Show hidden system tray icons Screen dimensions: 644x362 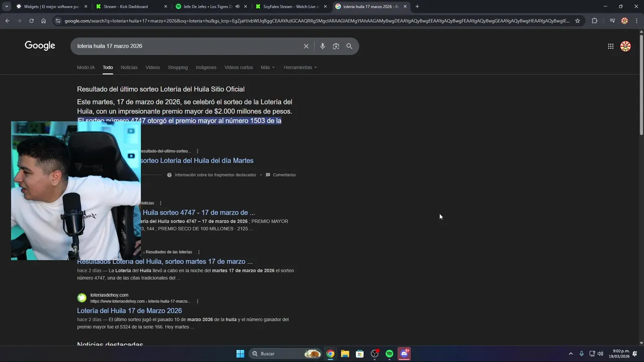tap(571, 353)
